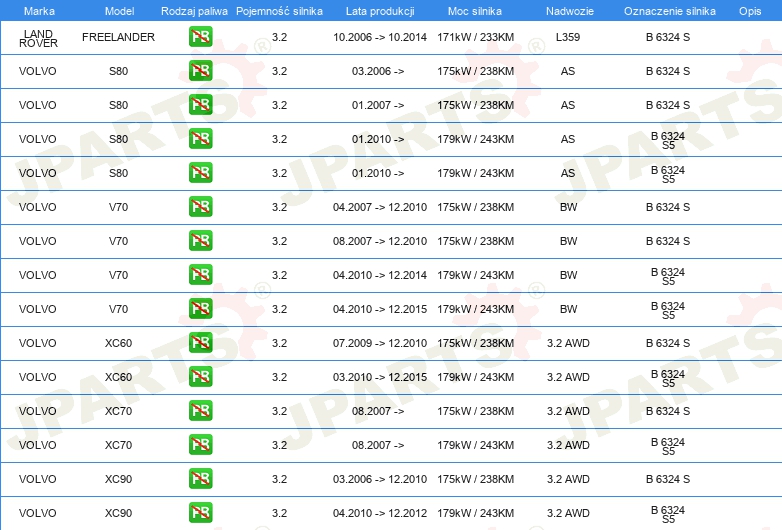The width and height of the screenshot is (782, 530).
Task: Click the 03.2006 -> date in the S80 row
Action: [x=378, y=71]
